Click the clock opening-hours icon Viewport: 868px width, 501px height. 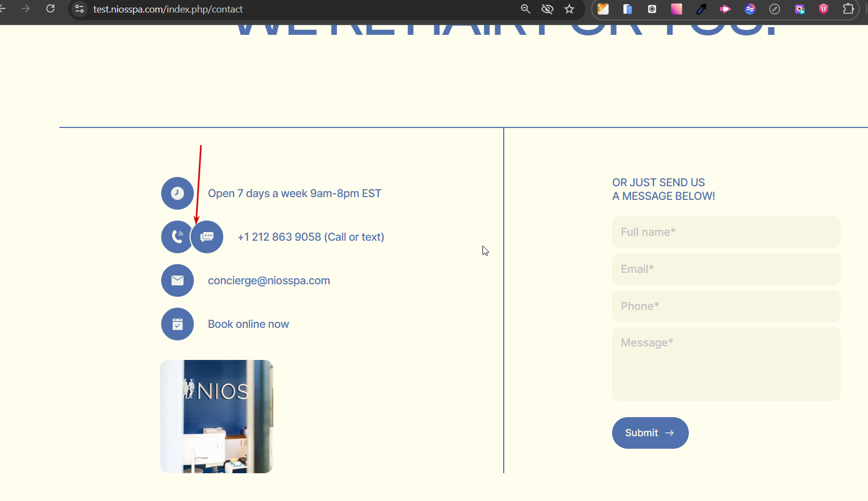click(178, 193)
